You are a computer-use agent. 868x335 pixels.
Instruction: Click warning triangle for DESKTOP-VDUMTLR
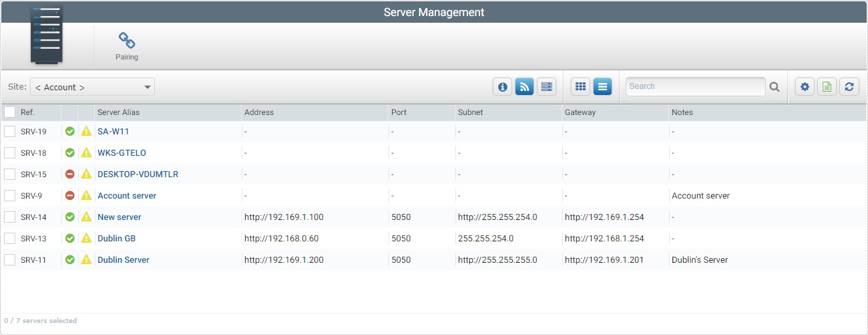click(86, 174)
